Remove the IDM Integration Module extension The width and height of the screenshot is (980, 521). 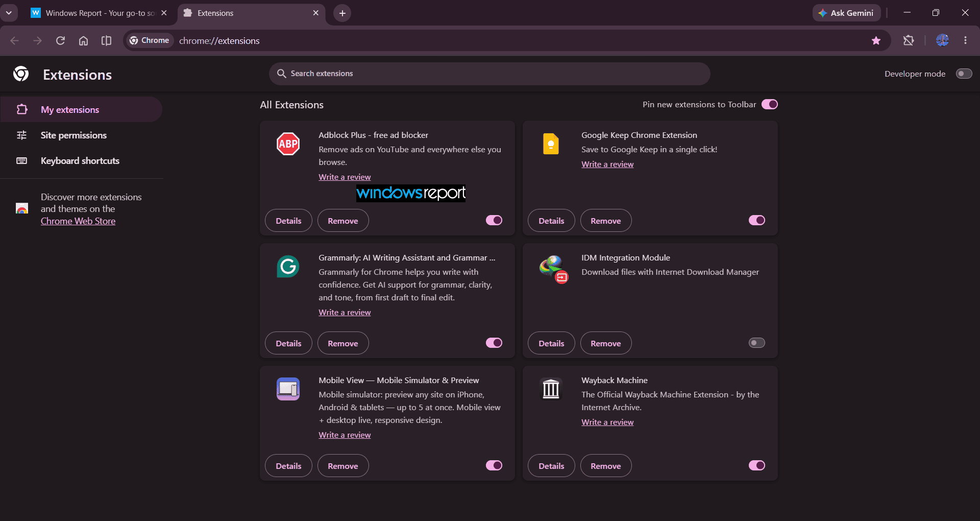coord(606,343)
